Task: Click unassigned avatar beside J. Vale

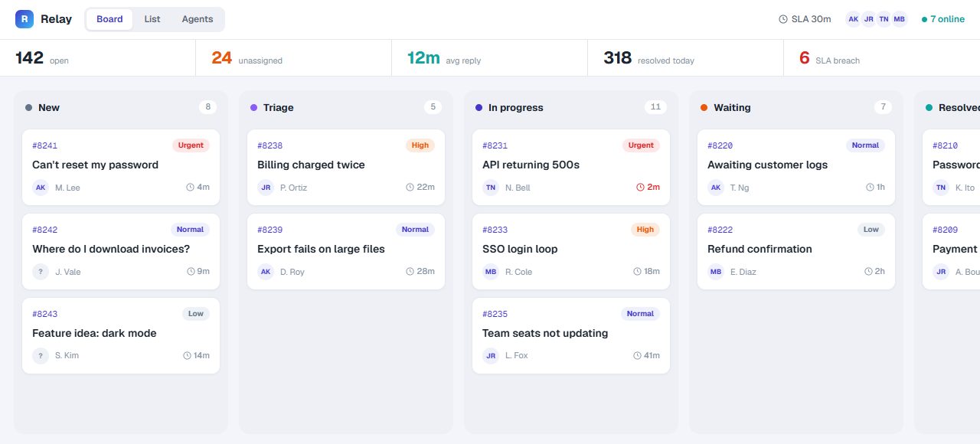Action: coord(41,272)
